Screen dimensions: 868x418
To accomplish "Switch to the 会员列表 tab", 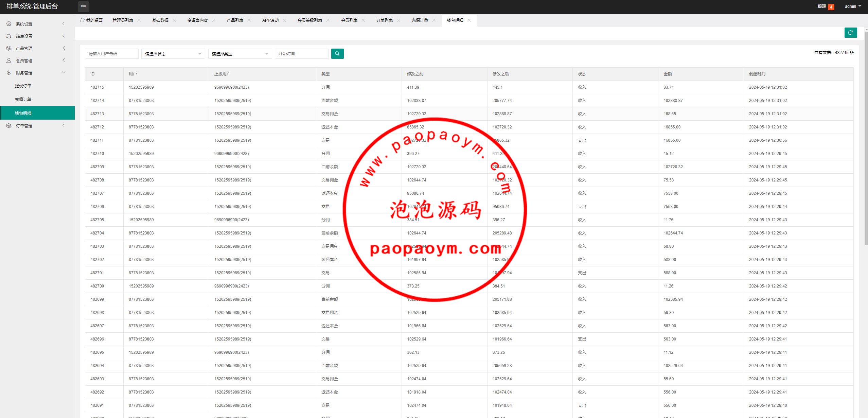I will tap(349, 20).
